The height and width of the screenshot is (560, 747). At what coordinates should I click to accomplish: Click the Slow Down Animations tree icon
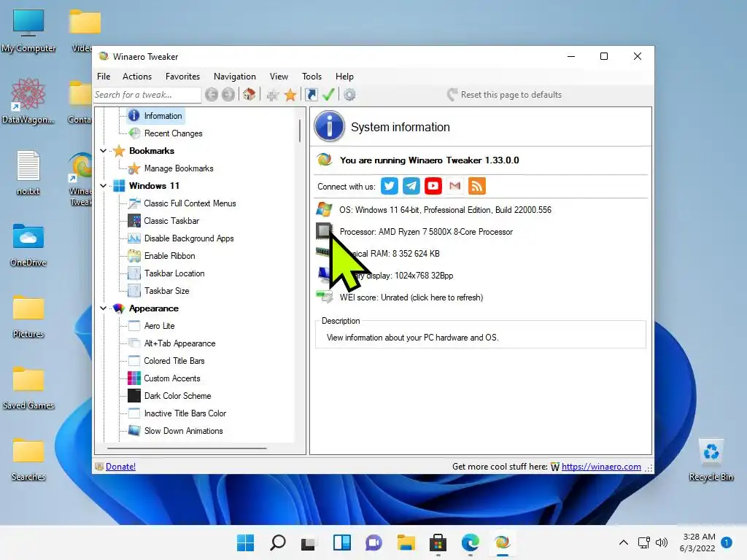pyautogui.click(x=134, y=430)
